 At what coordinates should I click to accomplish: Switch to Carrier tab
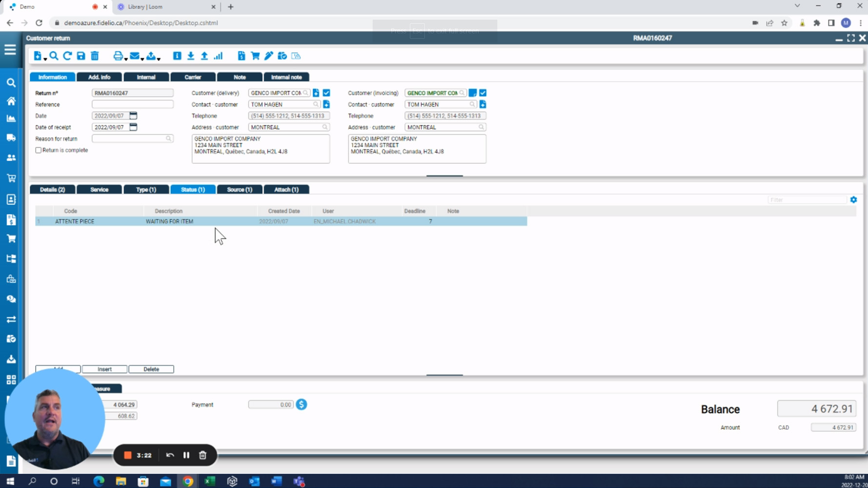point(193,77)
